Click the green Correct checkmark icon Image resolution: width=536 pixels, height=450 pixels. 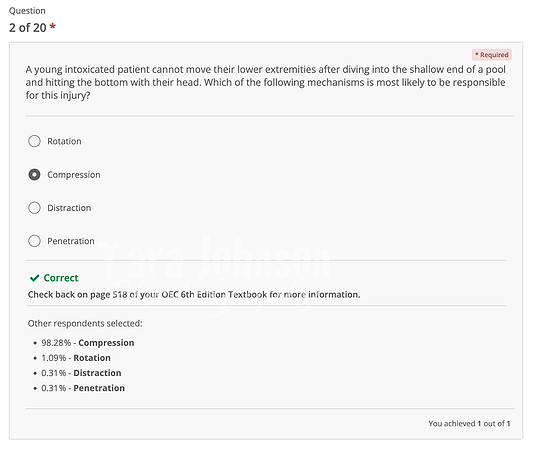coord(35,278)
